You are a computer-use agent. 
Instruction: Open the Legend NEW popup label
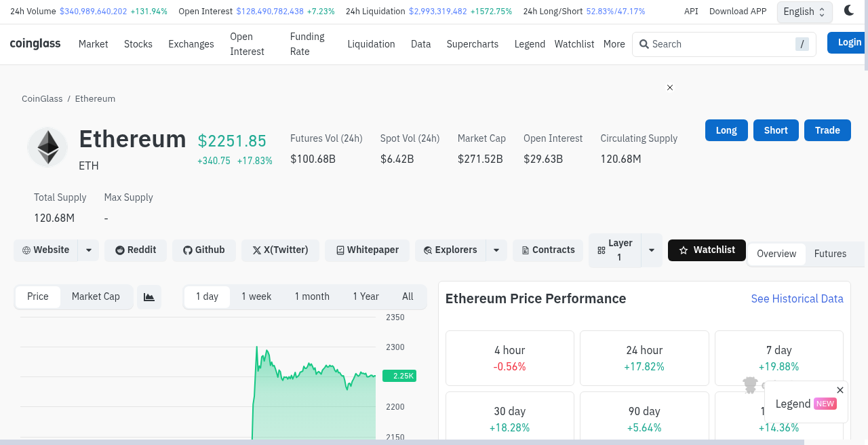tap(806, 404)
